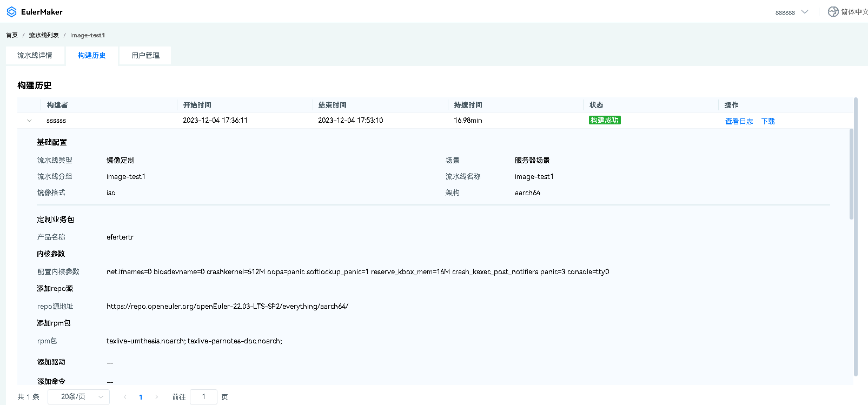The width and height of the screenshot is (868, 405).
Task: Go to 首页 in the breadcrumb
Action: (12, 35)
